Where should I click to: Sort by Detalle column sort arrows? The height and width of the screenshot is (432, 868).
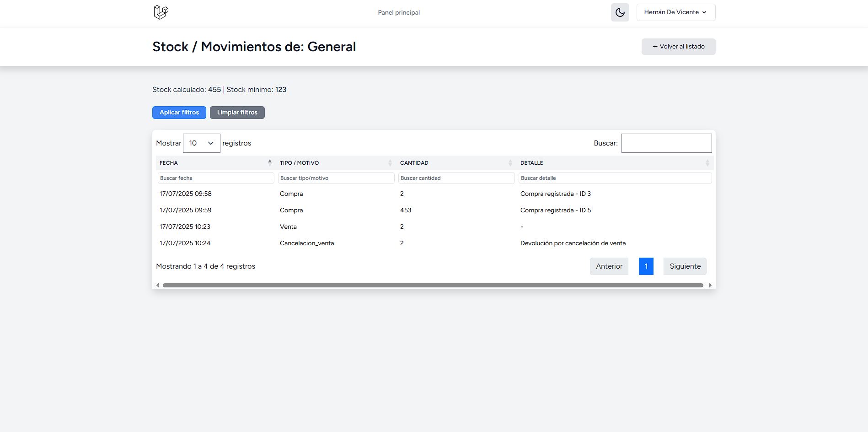click(x=707, y=163)
